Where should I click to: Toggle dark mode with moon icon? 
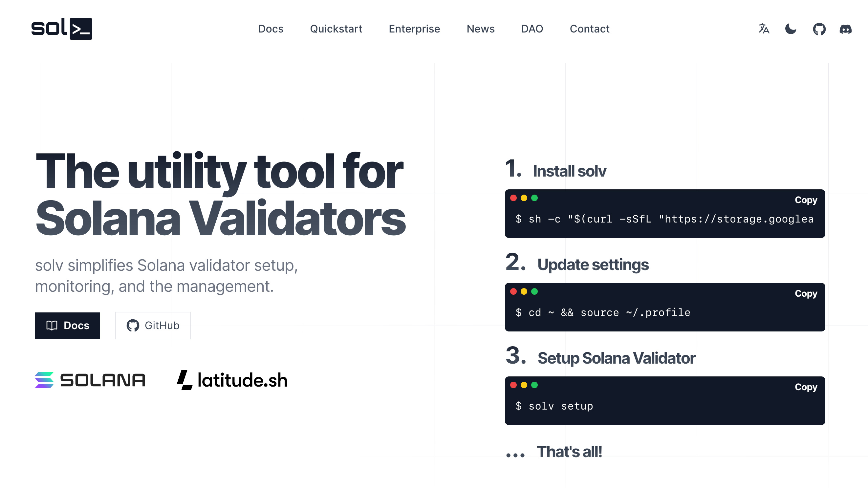click(x=791, y=29)
